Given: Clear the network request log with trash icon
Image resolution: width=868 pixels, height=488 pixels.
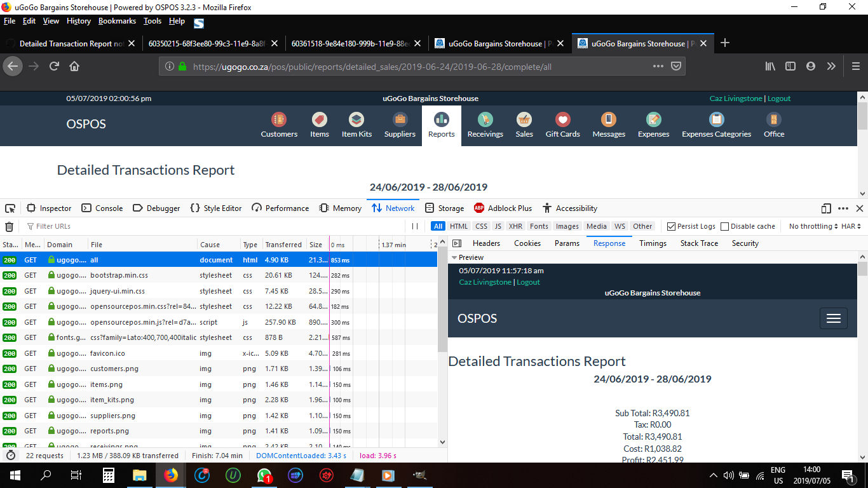Looking at the screenshot, I should click(9, 226).
